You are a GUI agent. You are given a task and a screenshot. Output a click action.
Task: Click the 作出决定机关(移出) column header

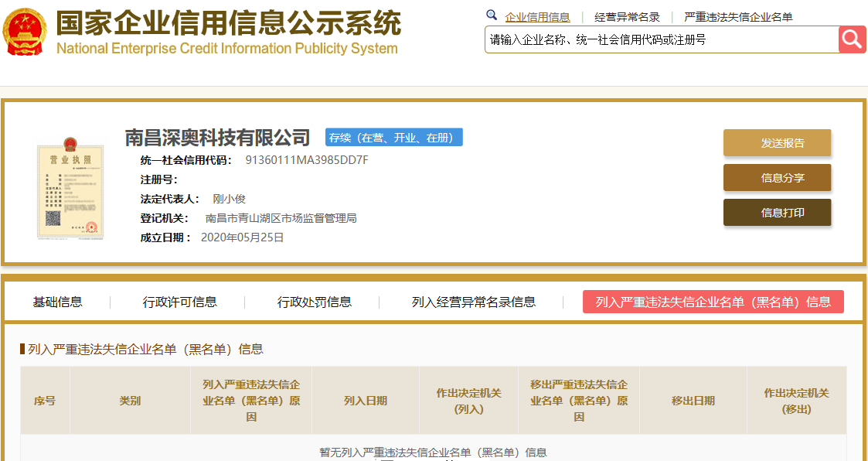pos(797,401)
